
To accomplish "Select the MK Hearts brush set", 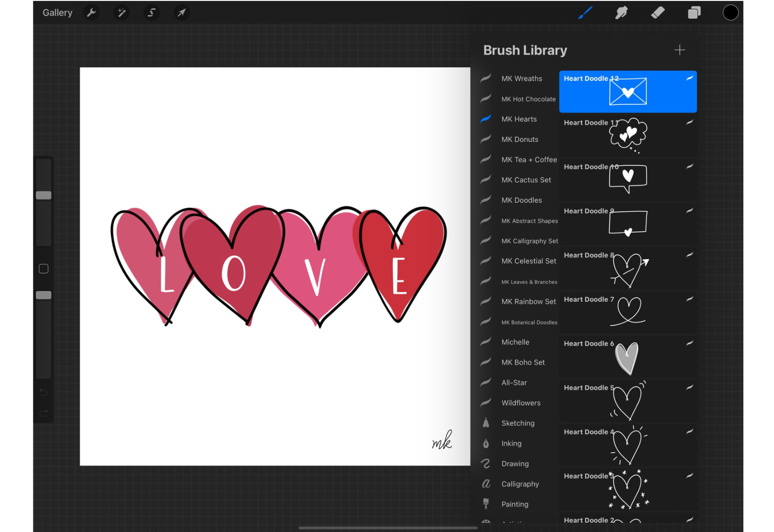I will coord(519,119).
